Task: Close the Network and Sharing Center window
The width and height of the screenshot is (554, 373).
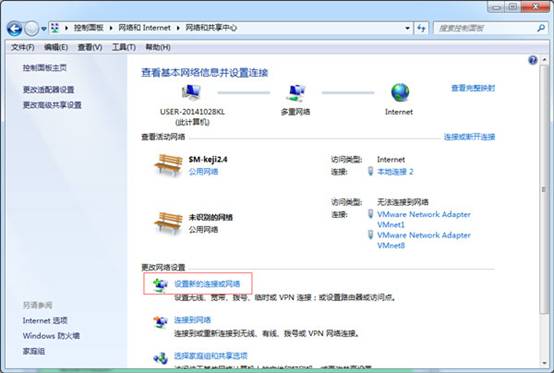Action: [535, 7]
